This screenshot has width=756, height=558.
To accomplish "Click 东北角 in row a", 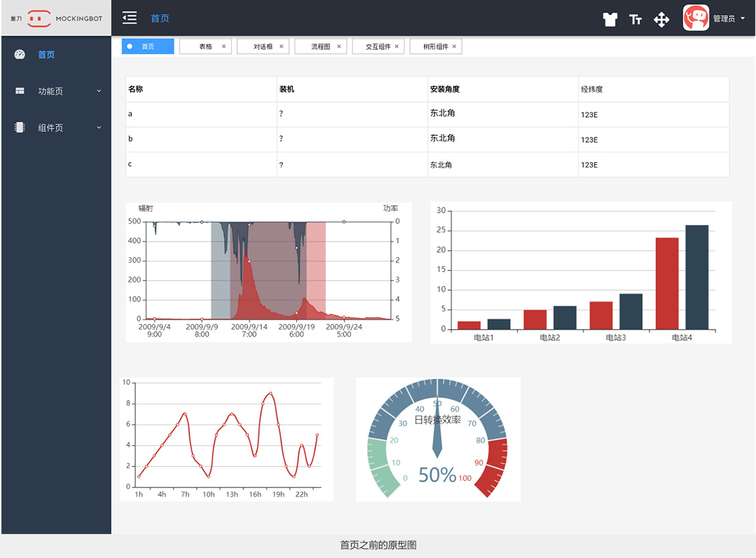I will tap(443, 113).
